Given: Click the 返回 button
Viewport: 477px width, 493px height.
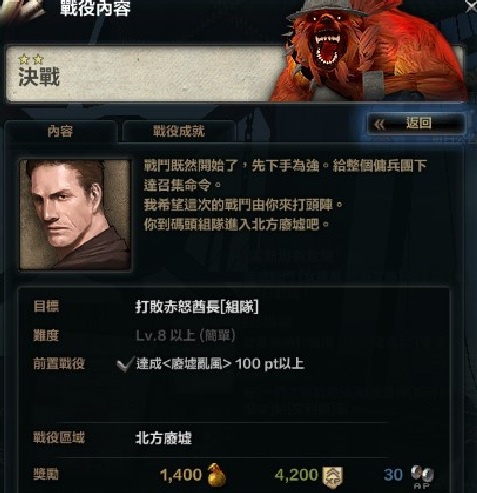Looking at the screenshot, I should tap(416, 124).
